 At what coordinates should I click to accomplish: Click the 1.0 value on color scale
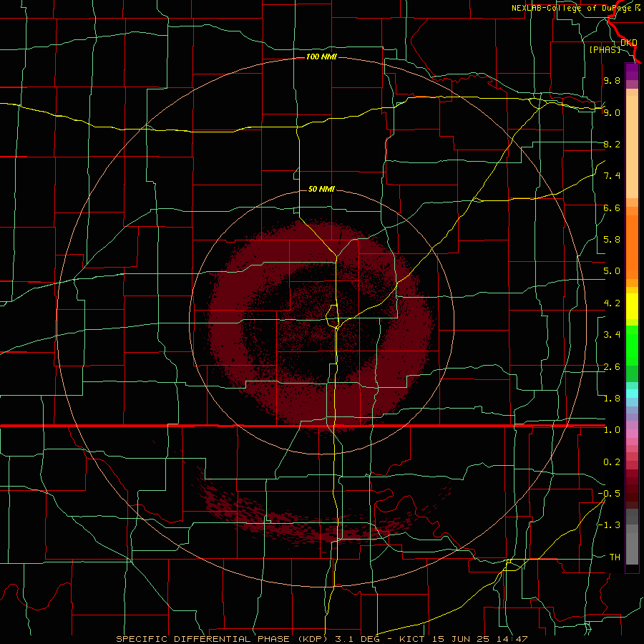pos(612,430)
